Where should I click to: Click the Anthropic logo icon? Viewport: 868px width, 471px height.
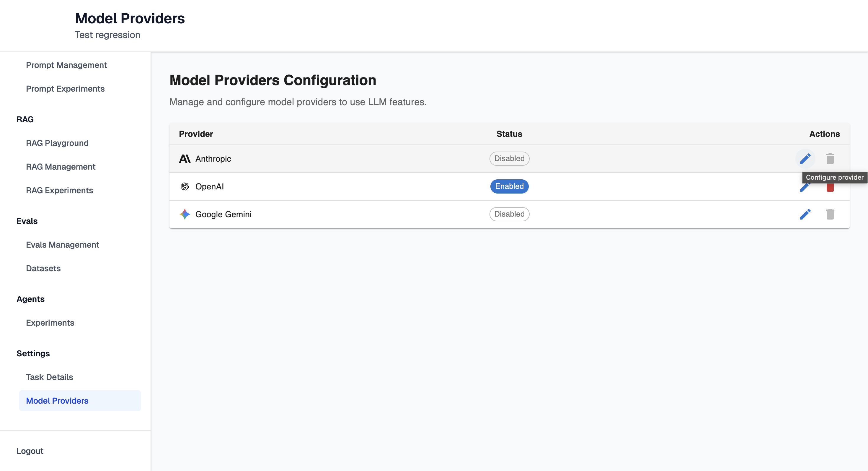[x=185, y=158]
